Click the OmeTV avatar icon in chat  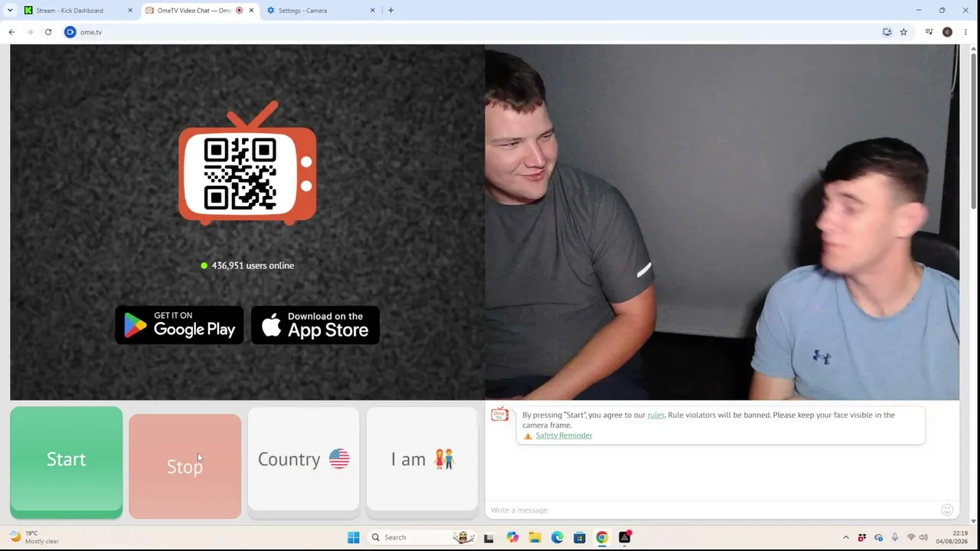(x=499, y=415)
